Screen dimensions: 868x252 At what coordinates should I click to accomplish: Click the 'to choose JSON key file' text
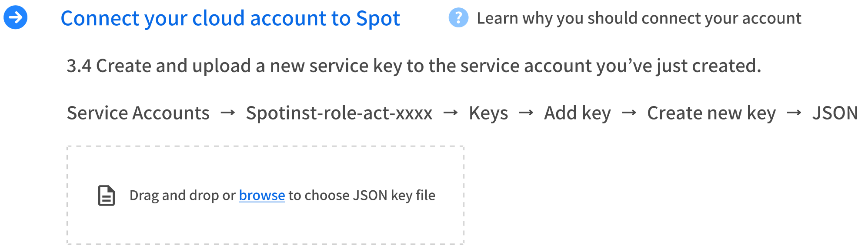(x=362, y=196)
